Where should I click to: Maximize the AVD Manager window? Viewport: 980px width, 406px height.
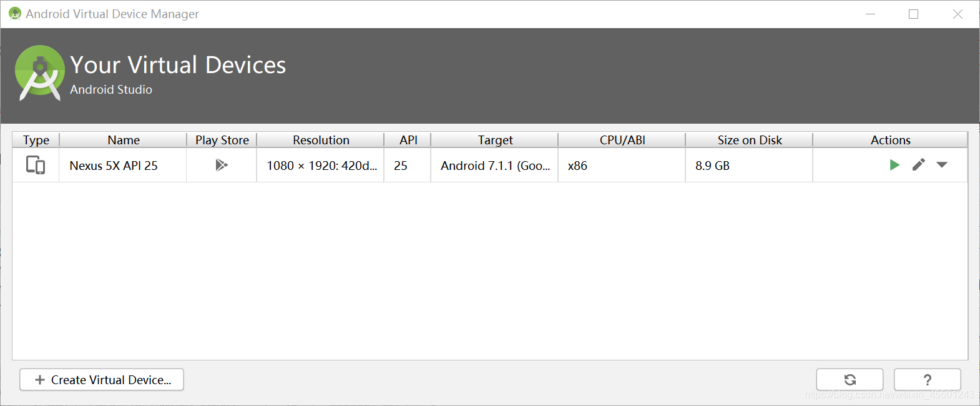pos(913,14)
